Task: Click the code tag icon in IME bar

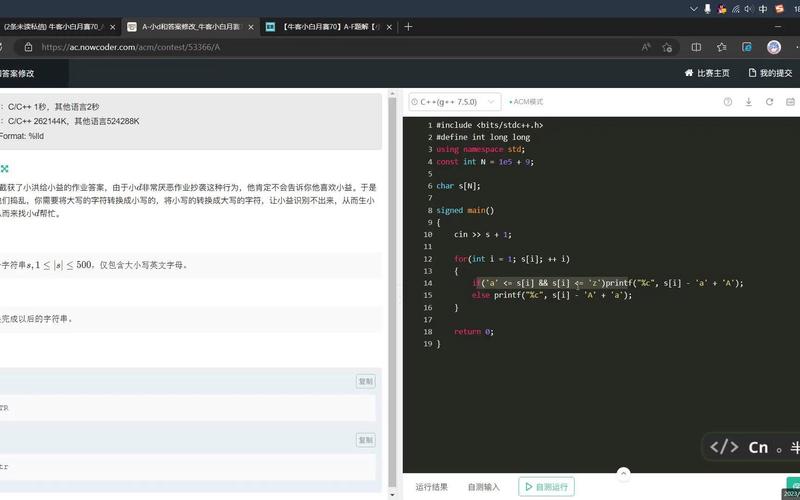Action: 724,447
